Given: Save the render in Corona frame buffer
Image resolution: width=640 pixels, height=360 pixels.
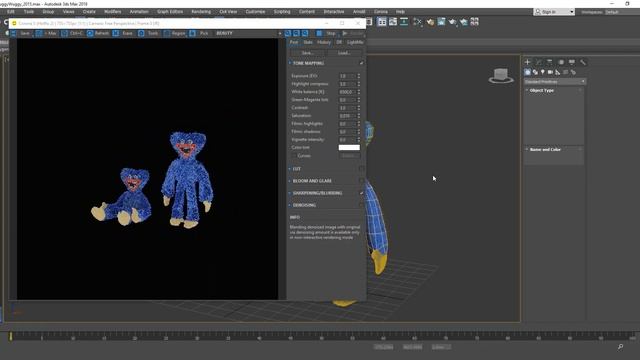Looking at the screenshot, I should pos(21,33).
